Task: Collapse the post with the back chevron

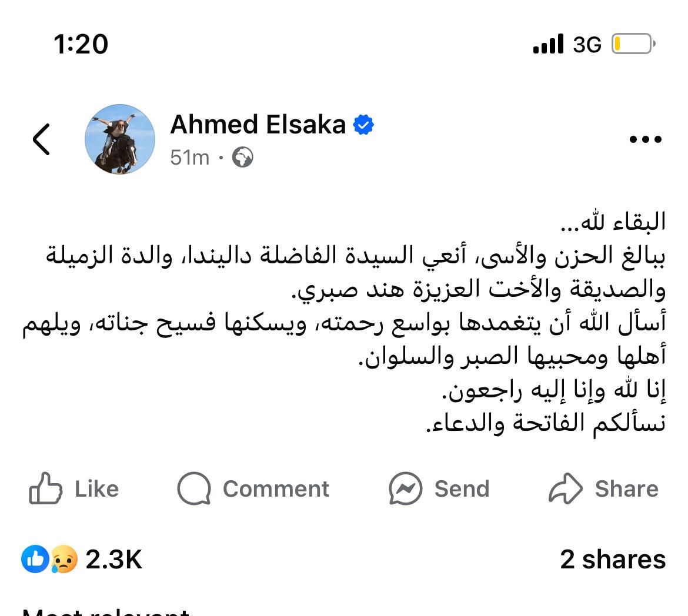Action: click(41, 139)
